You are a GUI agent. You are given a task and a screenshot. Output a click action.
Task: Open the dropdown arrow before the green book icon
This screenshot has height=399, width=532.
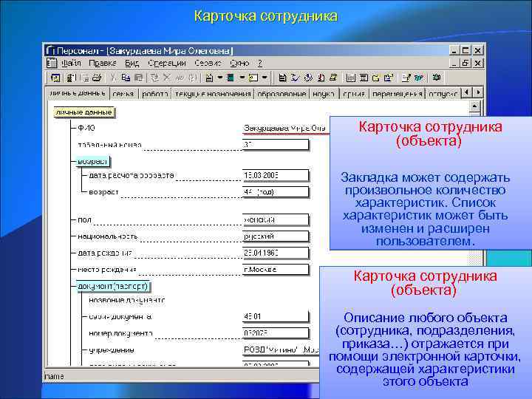pyautogui.click(x=220, y=78)
